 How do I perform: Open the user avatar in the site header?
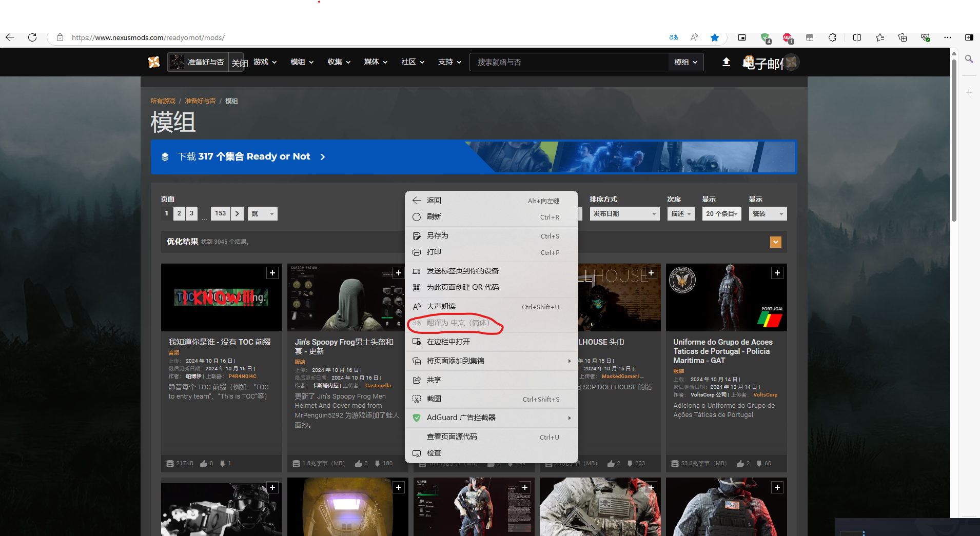791,62
